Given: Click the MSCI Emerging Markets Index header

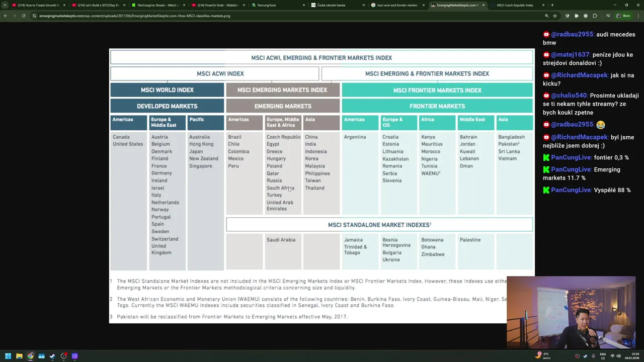Looking at the screenshot, I should 282,90.
